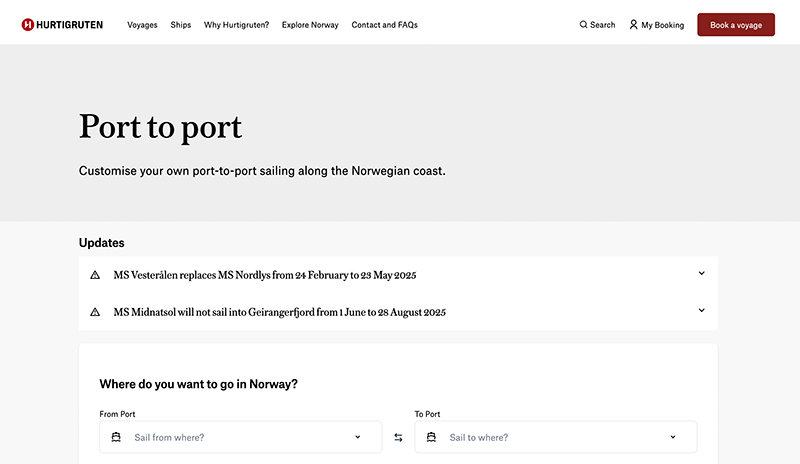The image size is (800, 464).
Task: Open the From Port dropdown arrow
Action: 358,437
